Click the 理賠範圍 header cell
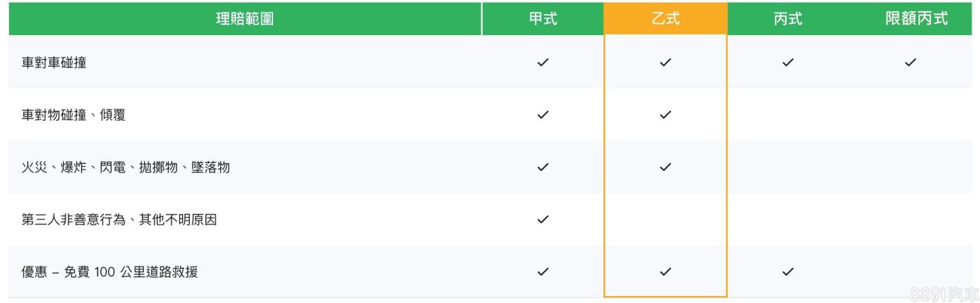Viewport: 980px width, 303px height. [244, 19]
